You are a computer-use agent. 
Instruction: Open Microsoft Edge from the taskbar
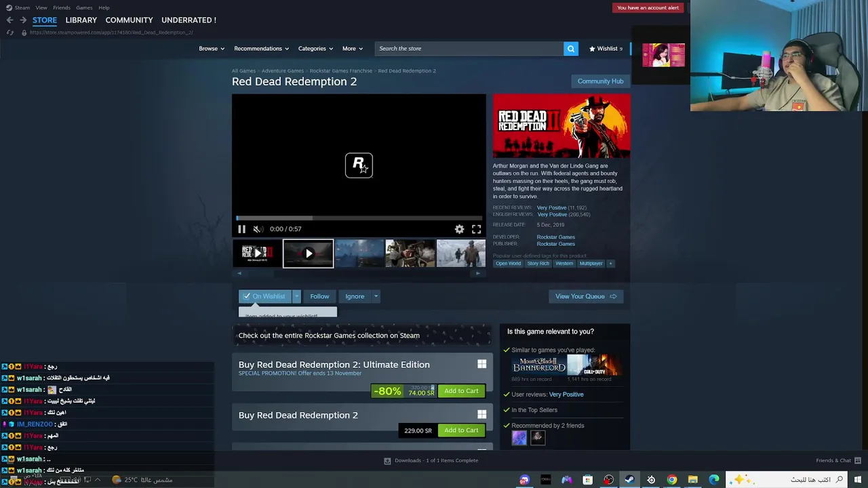[713, 480]
